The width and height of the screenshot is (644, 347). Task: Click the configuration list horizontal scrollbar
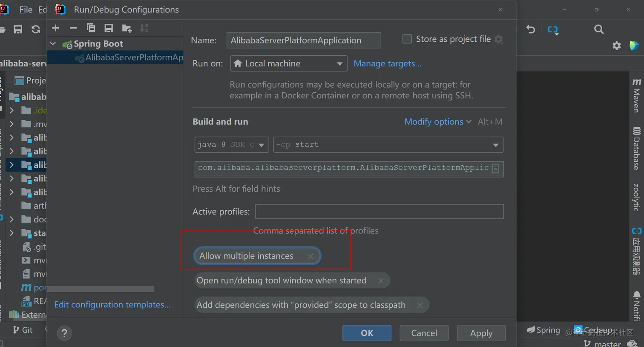pos(101,289)
